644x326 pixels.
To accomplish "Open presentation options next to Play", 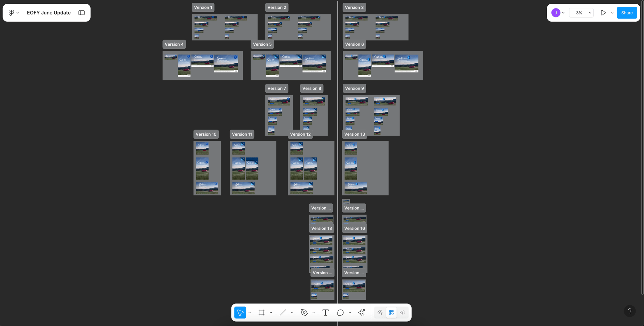I will pos(612,13).
